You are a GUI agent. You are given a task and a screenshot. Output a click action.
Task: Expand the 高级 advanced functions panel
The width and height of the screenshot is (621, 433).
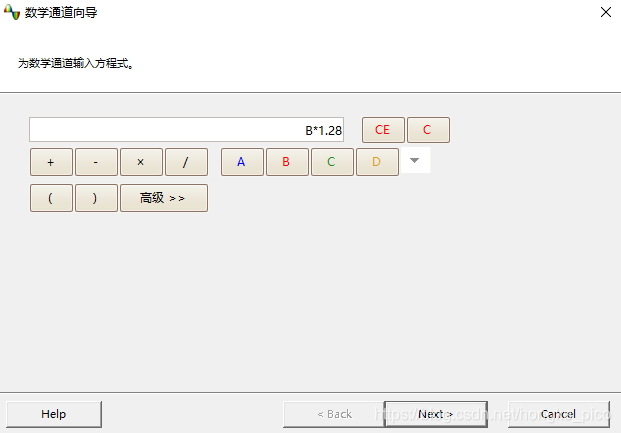pos(164,198)
